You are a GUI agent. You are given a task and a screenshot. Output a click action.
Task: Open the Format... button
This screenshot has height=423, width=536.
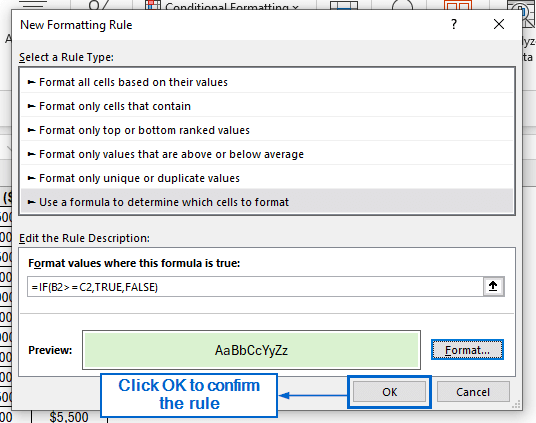[x=467, y=350]
